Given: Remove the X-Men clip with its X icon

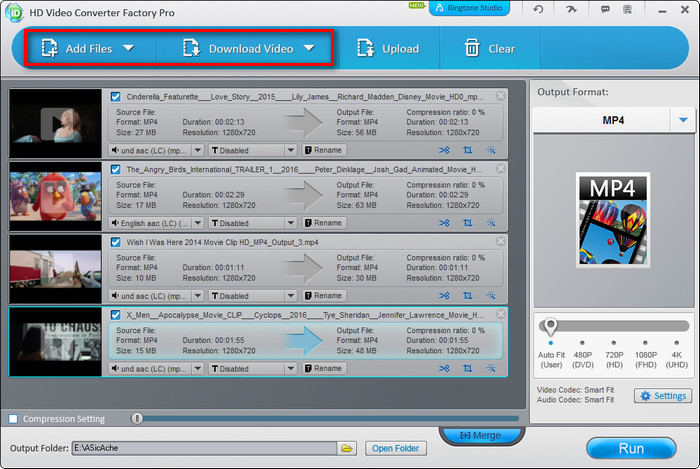Looking at the screenshot, I should pyautogui.click(x=500, y=314).
